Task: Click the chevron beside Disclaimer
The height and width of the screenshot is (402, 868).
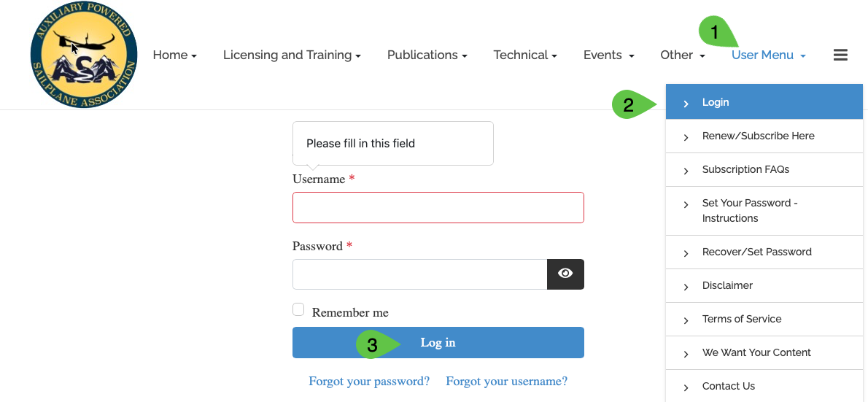Action: point(686,287)
